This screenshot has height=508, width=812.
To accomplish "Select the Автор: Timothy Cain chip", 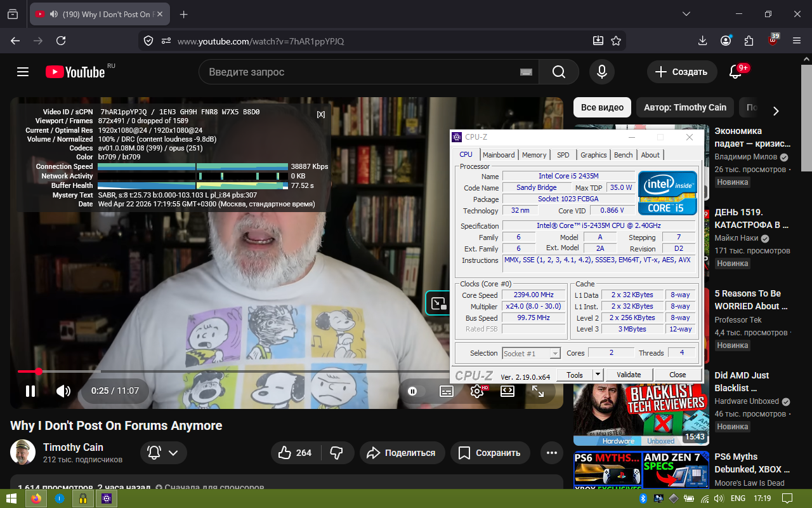I will click(685, 107).
